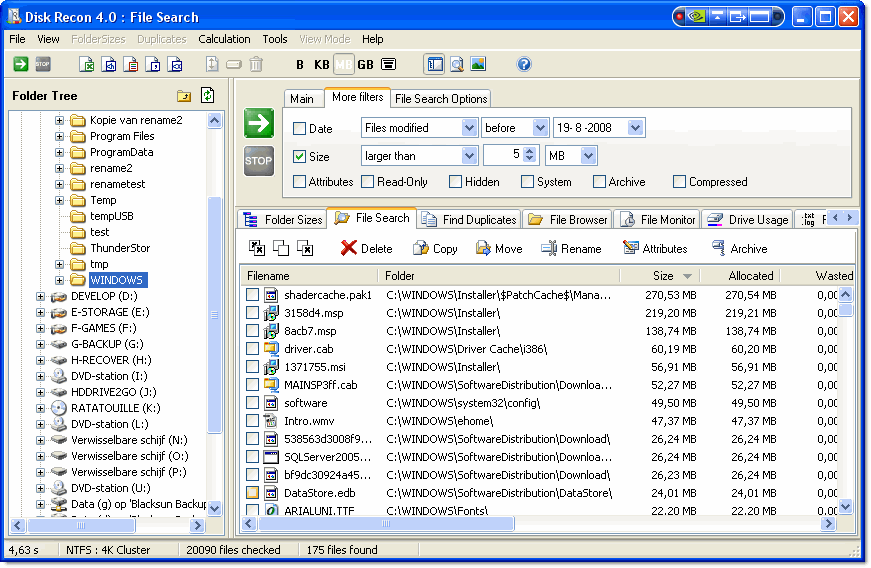
Task: Open the 19-8-2008 date picker dropdown
Action: (635, 128)
